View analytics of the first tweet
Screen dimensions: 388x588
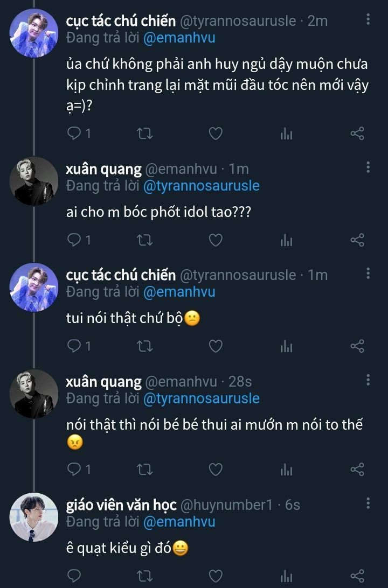[x=286, y=134]
